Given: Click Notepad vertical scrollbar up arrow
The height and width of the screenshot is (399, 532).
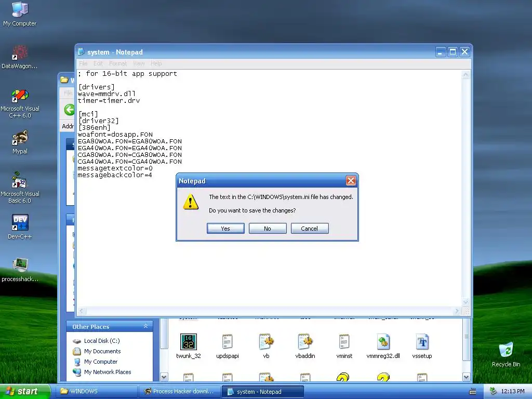Looking at the screenshot, I should click(x=465, y=75).
